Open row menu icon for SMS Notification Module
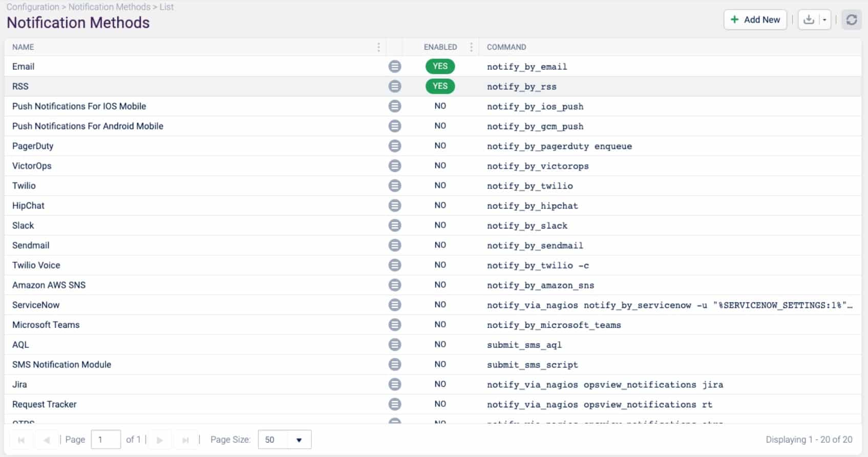 [394, 364]
